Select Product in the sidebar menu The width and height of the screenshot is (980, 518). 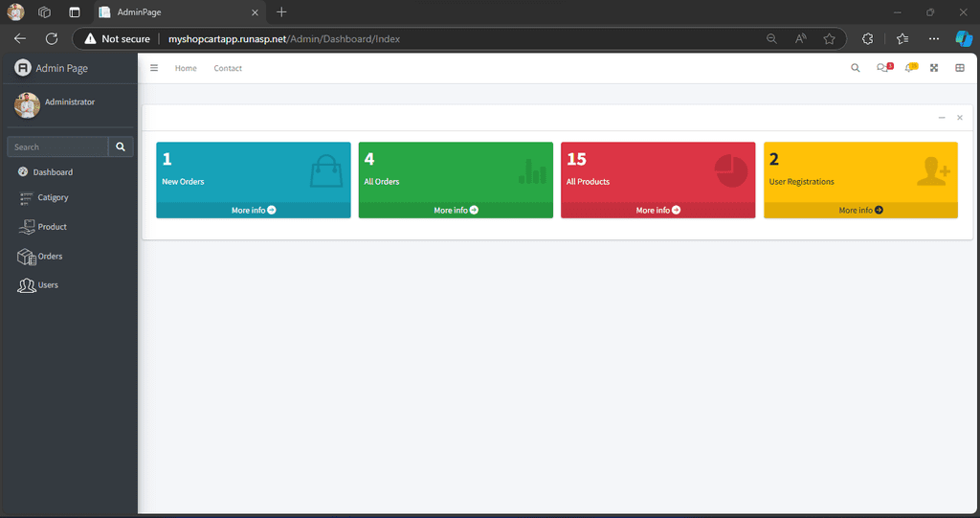tap(53, 227)
